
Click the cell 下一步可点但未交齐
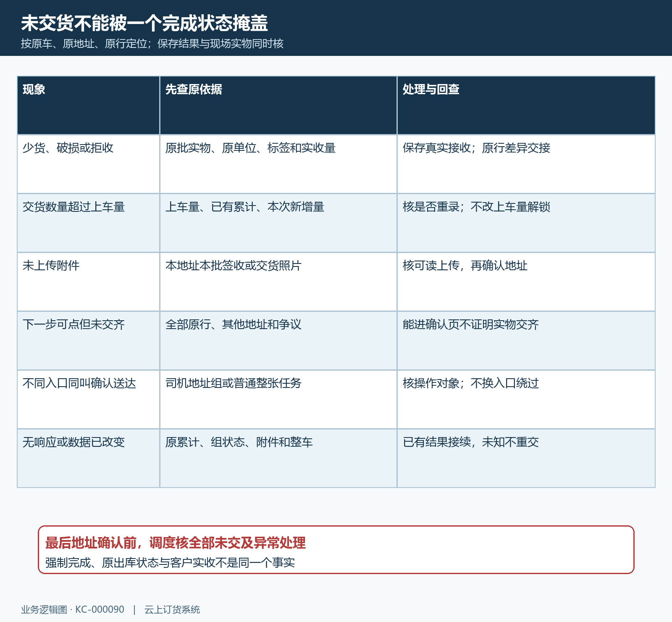coord(88,341)
